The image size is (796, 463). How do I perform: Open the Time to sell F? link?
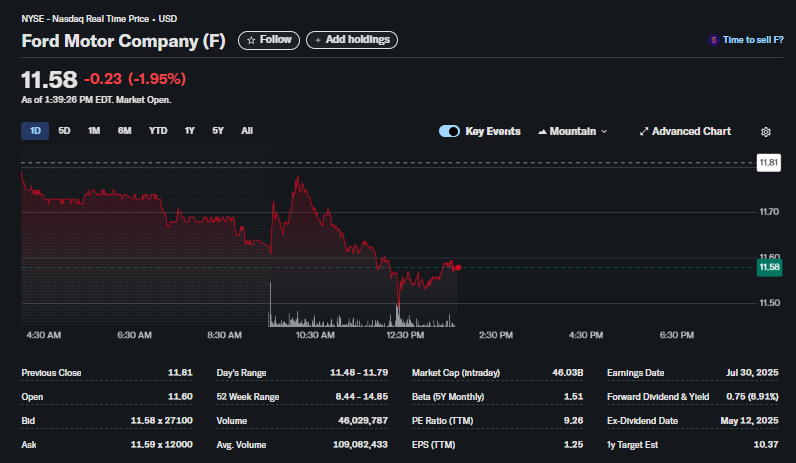point(753,40)
